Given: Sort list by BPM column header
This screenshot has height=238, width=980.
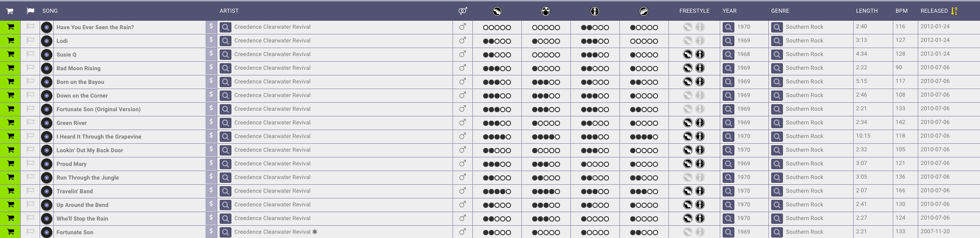Looking at the screenshot, I should coord(901,11).
